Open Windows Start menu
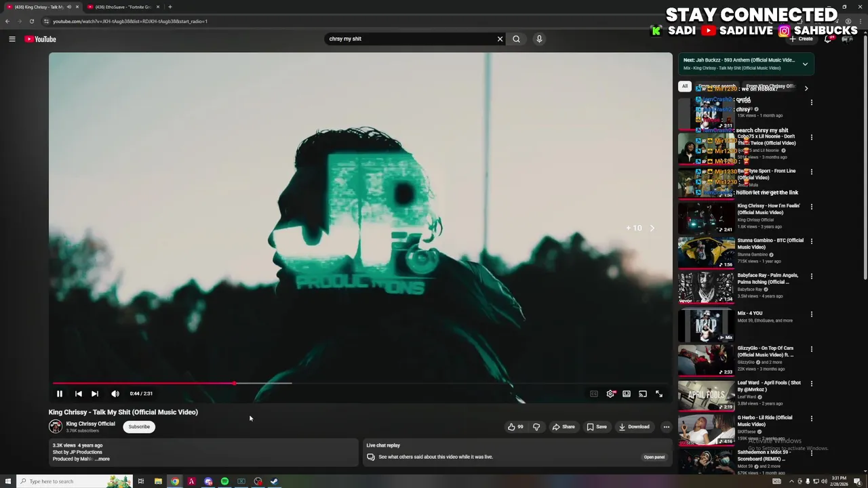Screen dimensions: 868x488 coord(7,481)
